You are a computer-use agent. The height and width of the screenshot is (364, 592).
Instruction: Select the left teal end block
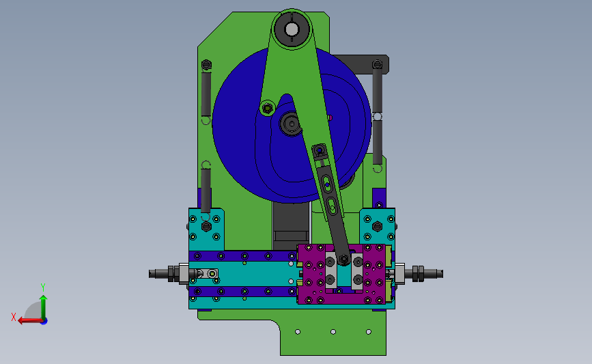(206, 229)
